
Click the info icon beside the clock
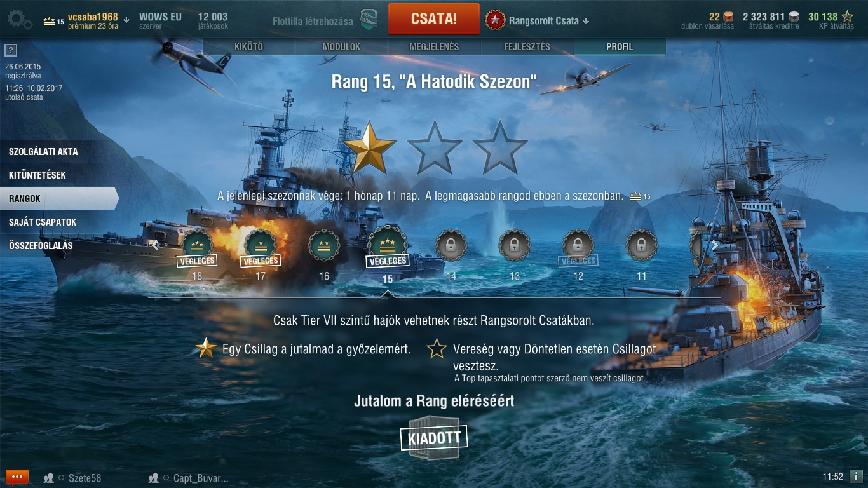coord(855,476)
